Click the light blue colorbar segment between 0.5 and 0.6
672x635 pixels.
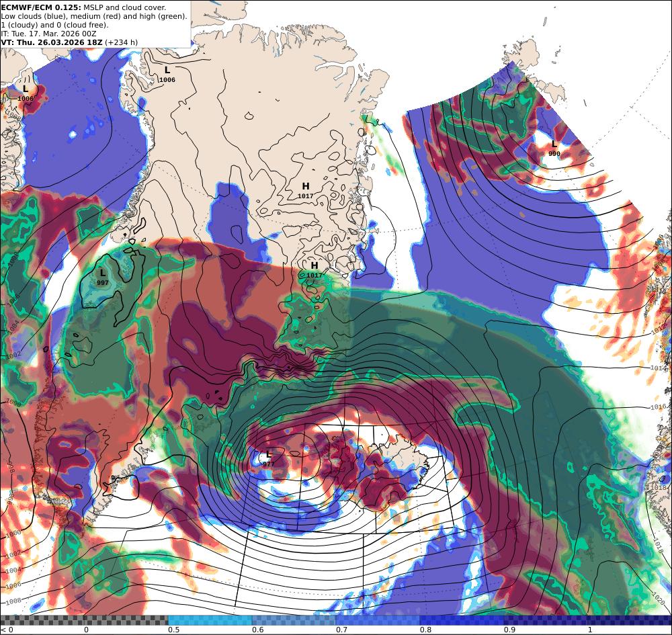click(210, 620)
